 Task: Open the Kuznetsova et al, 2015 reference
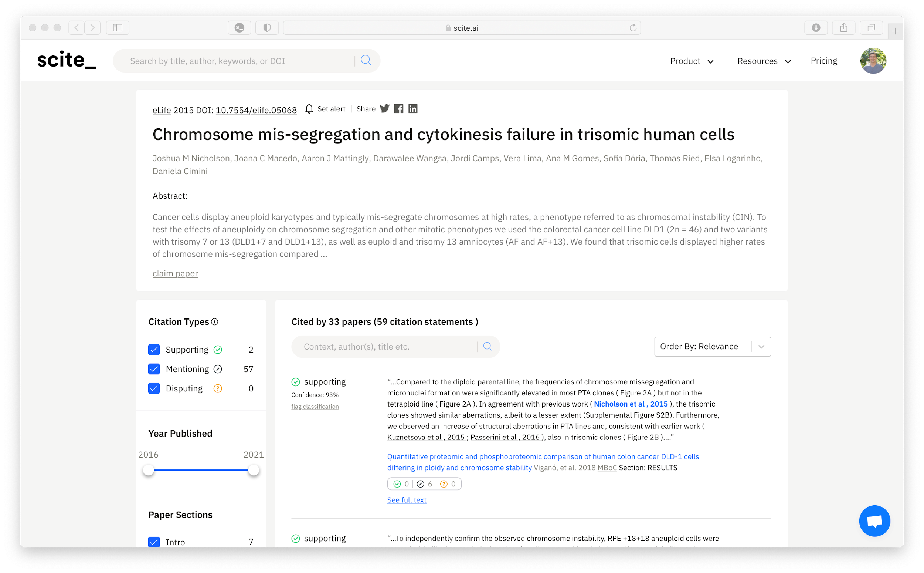pyautogui.click(x=426, y=437)
